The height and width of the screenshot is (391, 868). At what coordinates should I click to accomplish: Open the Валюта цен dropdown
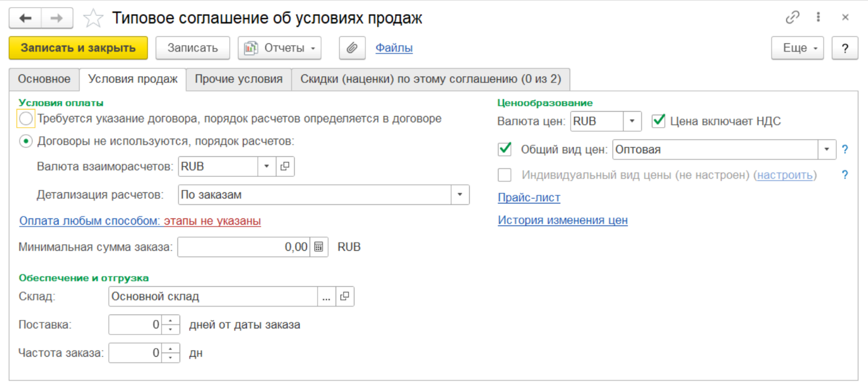point(632,121)
